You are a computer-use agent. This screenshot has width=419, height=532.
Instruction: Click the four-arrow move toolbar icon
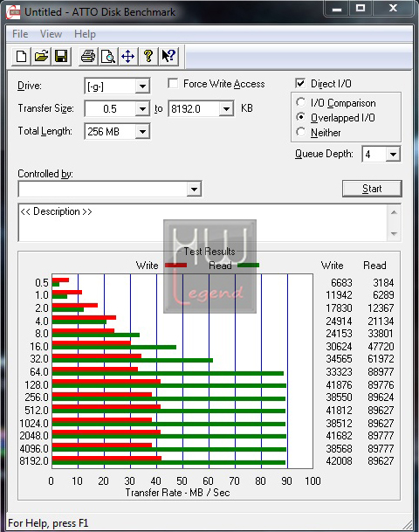point(127,56)
